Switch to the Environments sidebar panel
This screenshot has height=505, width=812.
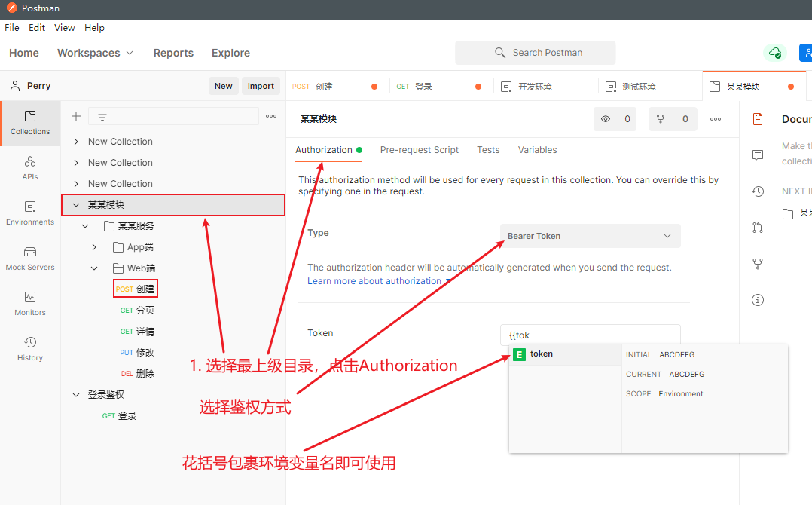coord(30,213)
